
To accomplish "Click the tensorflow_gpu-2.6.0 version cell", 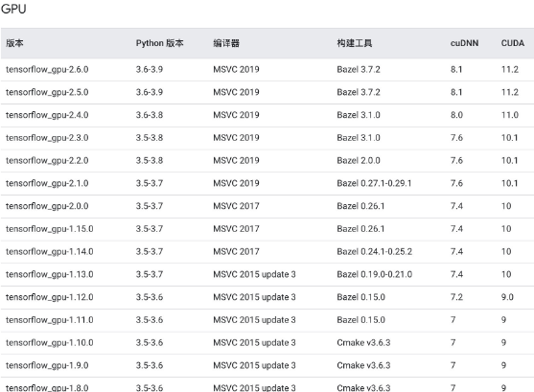I will 47,69.
